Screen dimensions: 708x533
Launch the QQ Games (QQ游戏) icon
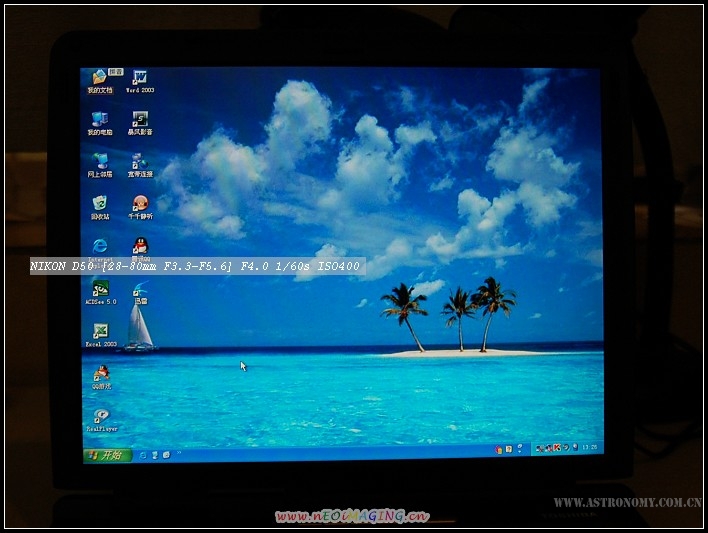click(101, 374)
